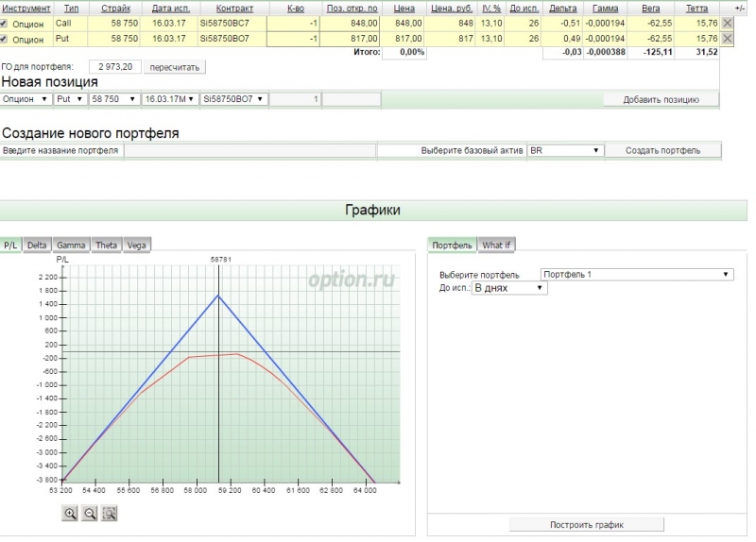Remove the Call option row with X
This screenshot has width=756, height=542.
point(728,23)
